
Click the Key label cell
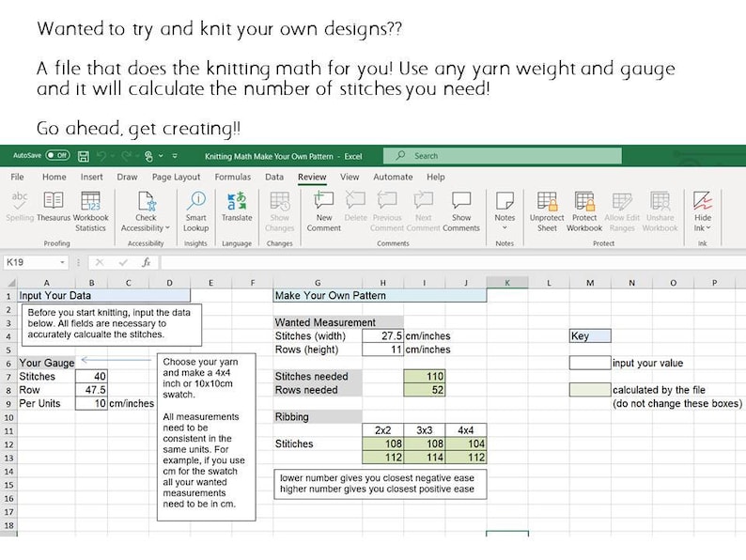[590, 335]
